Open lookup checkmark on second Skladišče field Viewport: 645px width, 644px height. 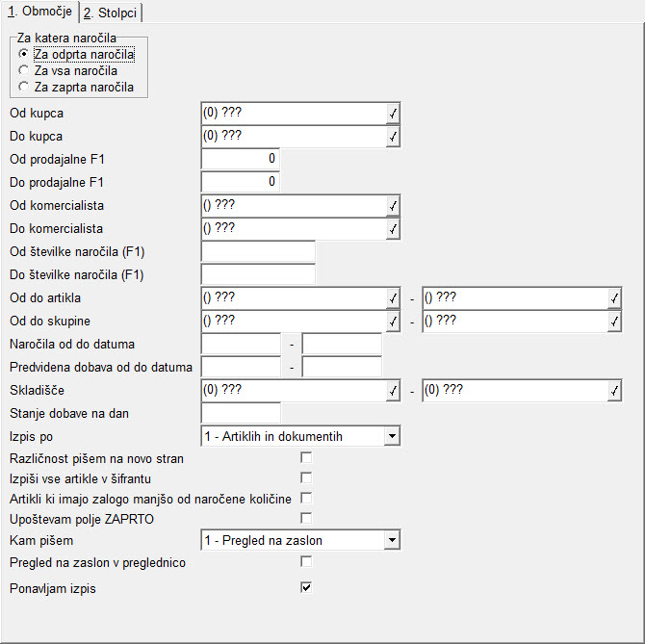click(x=614, y=390)
